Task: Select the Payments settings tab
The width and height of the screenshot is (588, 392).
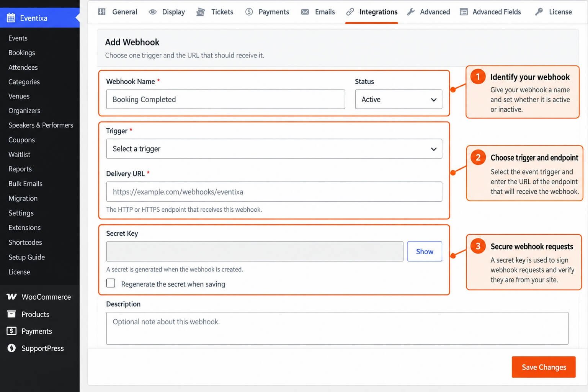Action: [267, 12]
